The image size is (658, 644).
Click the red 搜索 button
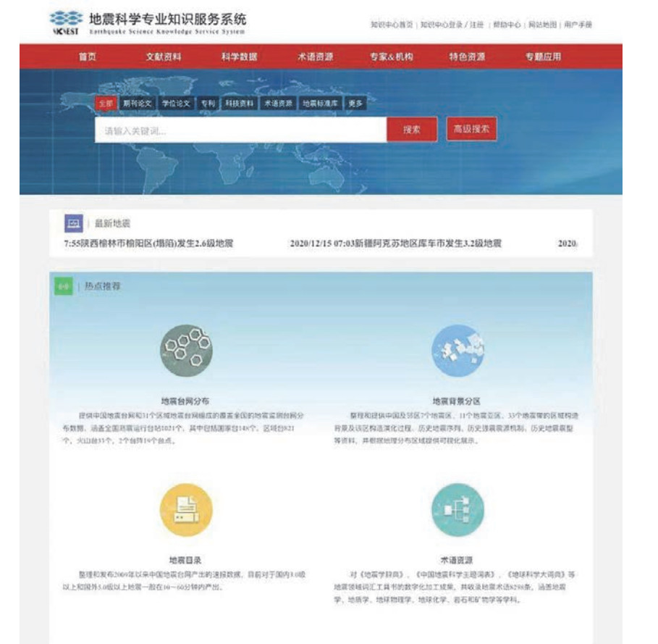pos(411,130)
